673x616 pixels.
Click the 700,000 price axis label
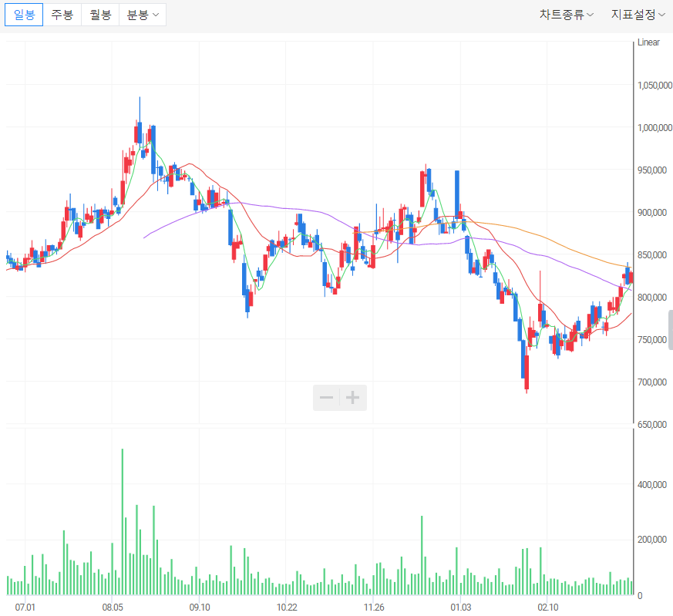pyautogui.click(x=652, y=382)
